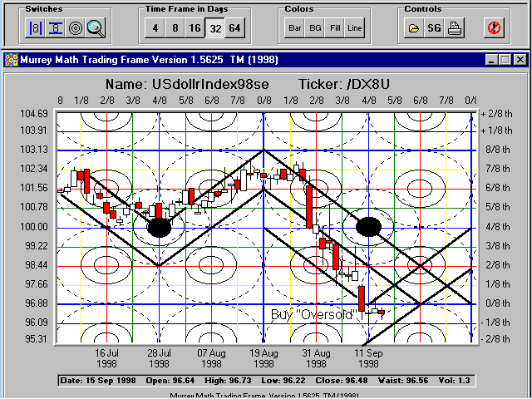532x399 pixels.
Task: Change the BG background color
Action: point(314,27)
